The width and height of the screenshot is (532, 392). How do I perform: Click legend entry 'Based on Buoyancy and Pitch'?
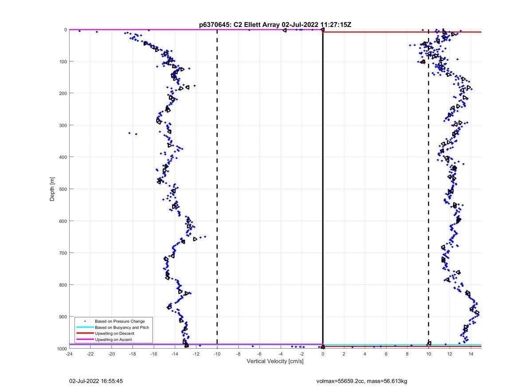tap(122, 327)
